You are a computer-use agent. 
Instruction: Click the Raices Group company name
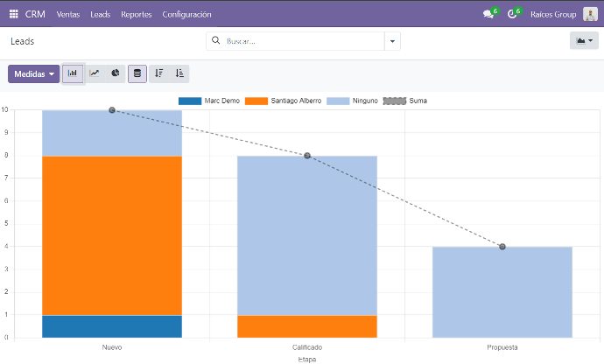(553, 15)
